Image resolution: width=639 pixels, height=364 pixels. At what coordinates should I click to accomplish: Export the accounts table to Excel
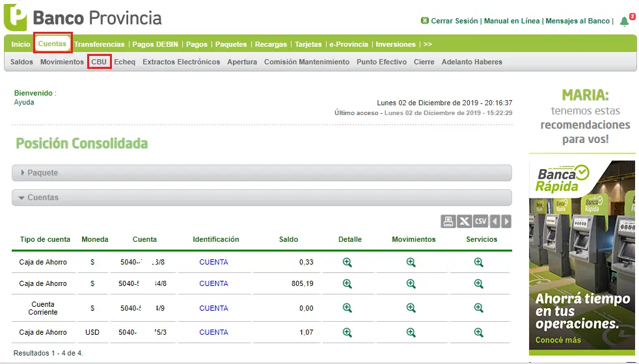464,222
